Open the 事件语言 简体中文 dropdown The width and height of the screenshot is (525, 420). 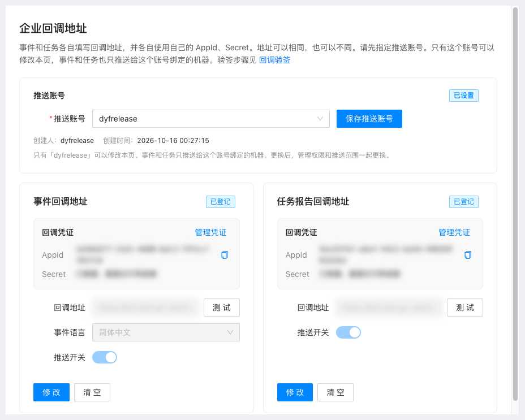[166, 332]
